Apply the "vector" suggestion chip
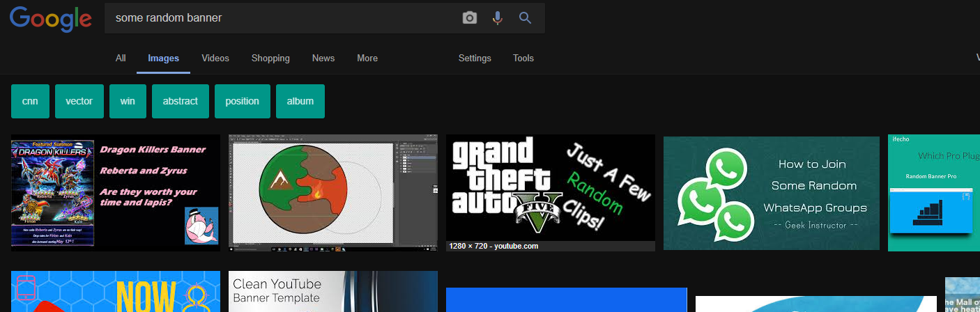 coord(79,101)
